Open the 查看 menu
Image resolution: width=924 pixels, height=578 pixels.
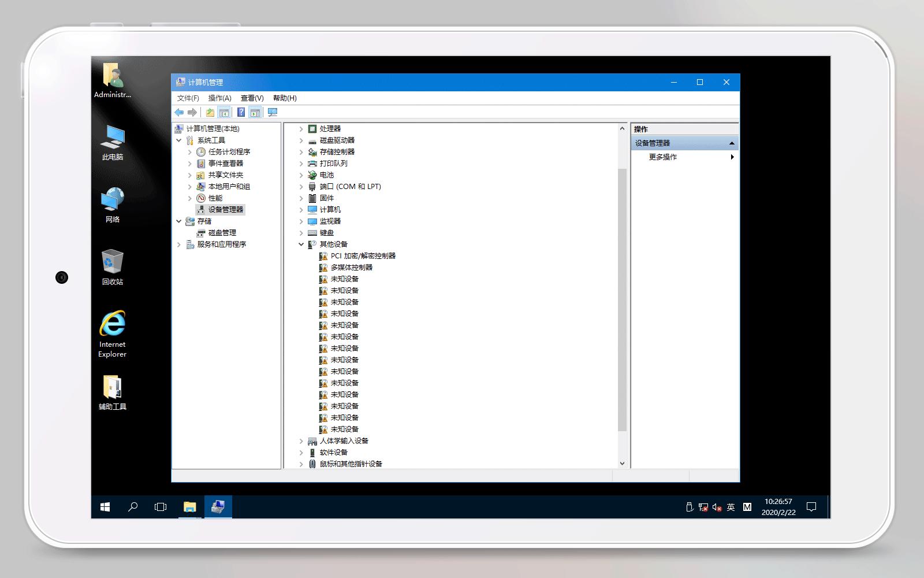point(251,98)
